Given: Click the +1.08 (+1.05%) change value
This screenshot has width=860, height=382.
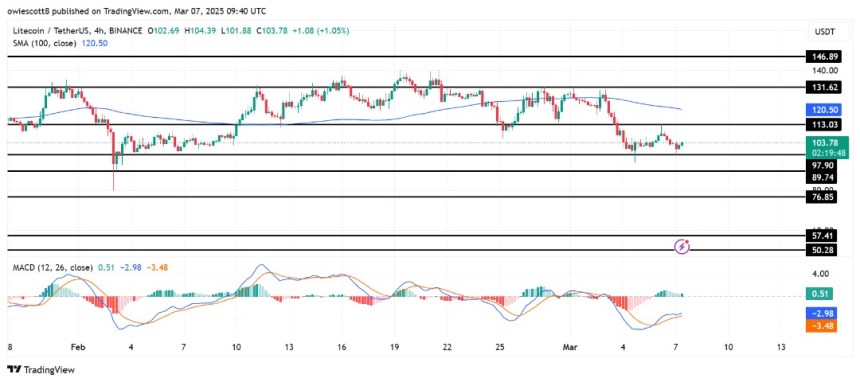Looking at the screenshot, I should coord(322,31).
